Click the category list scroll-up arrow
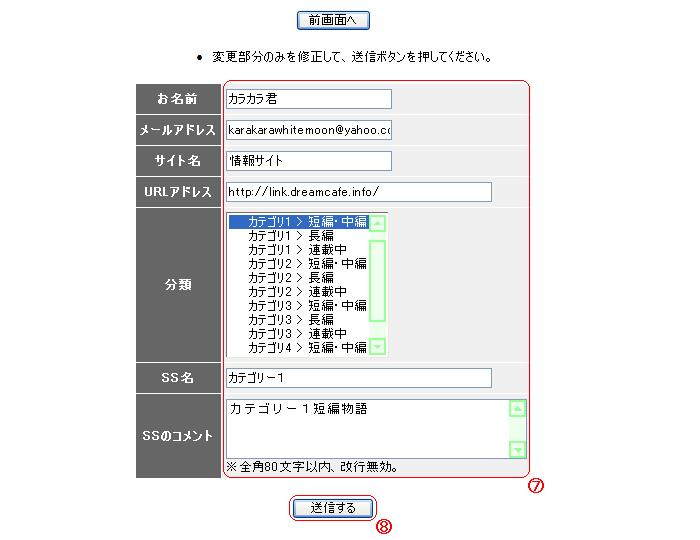 tap(378, 223)
